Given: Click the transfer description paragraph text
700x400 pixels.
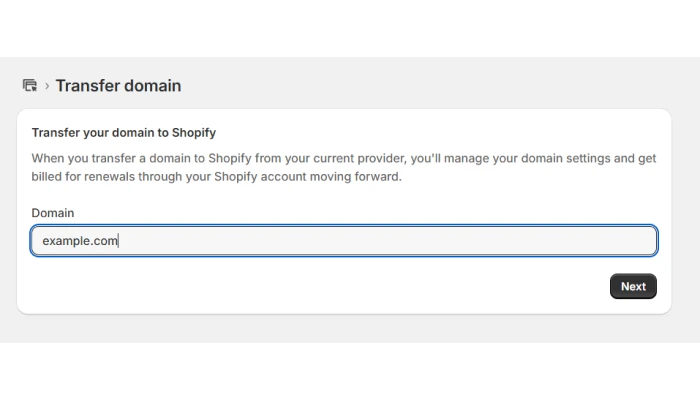Looking at the screenshot, I should 343,167.
